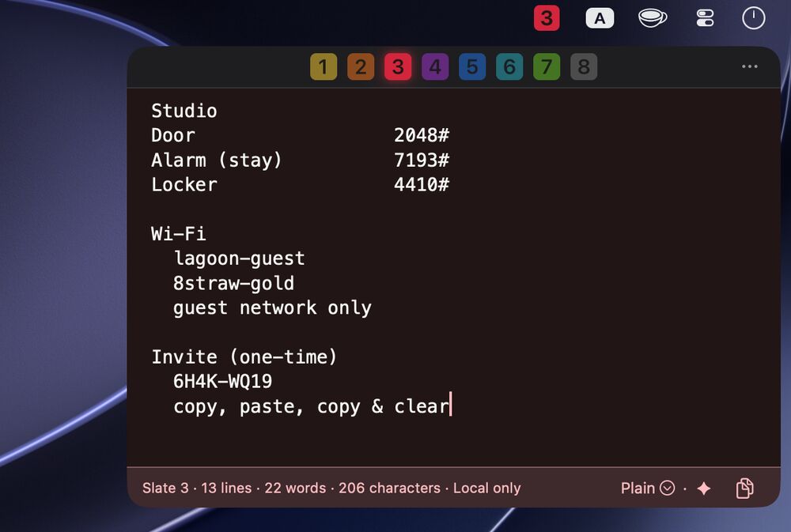Switch to purple slate 4 tab
Screen dimensions: 791x532
coord(435,66)
